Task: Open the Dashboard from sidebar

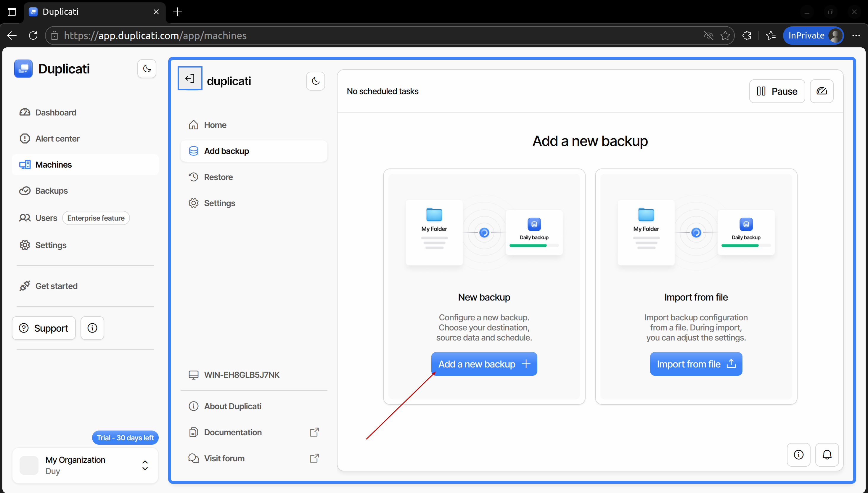Action: [x=56, y=113]
